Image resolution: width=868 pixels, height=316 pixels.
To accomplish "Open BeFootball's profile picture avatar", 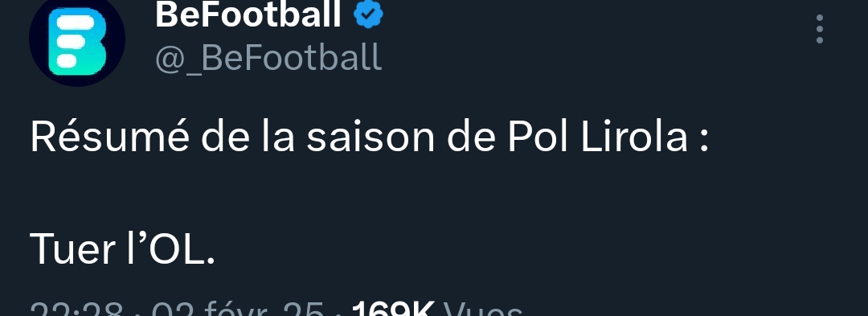I will (x=77, y=39).
